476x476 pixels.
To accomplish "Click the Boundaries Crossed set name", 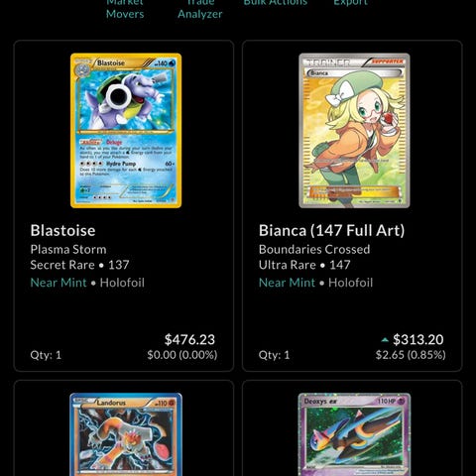I will pyautogui.click(x=314, y=249).
